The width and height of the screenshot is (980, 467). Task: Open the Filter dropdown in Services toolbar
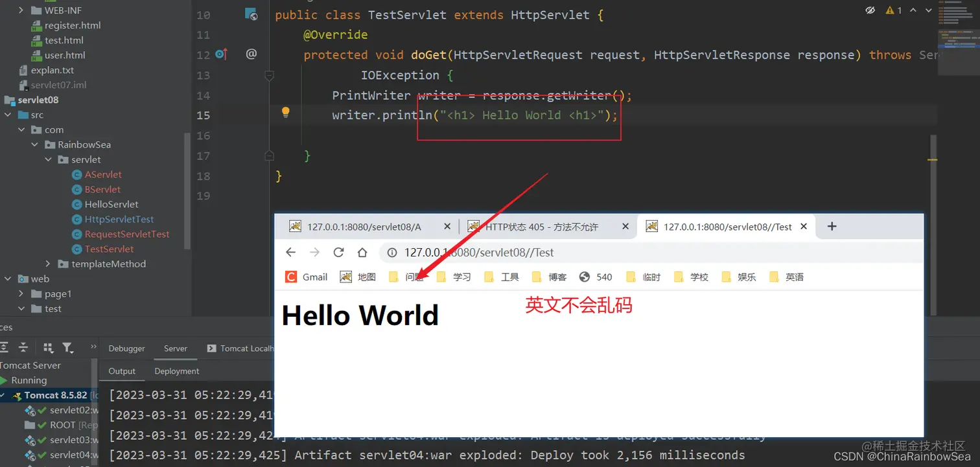coord(68,347)
